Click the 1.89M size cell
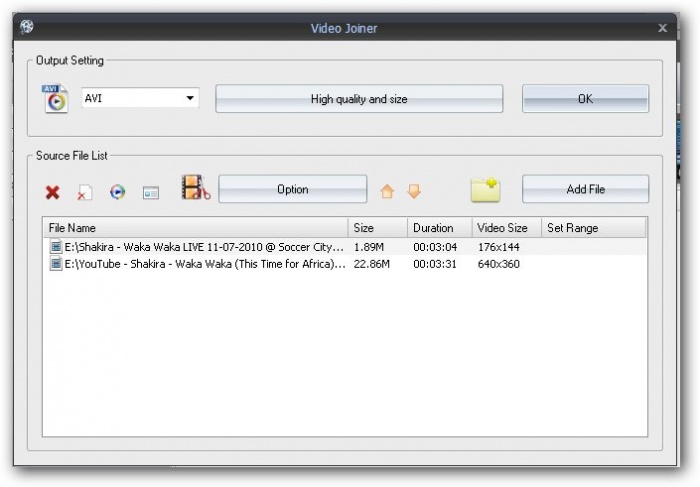 [x=369, y=247]
